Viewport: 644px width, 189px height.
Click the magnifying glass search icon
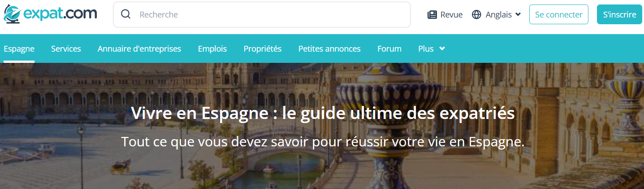126,14
